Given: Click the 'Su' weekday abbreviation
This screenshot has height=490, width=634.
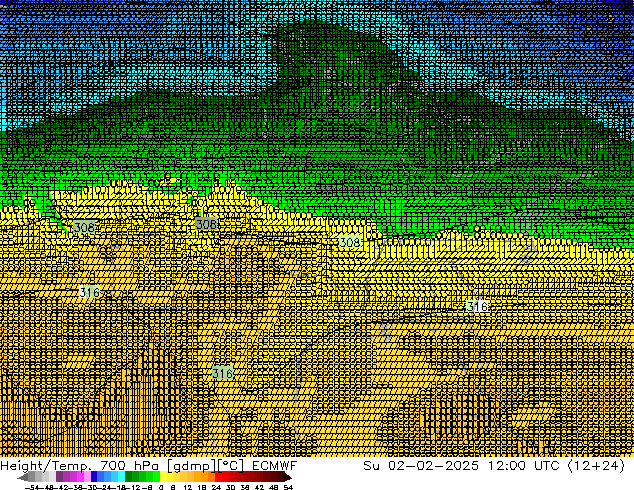Looking at the screenshot, I should coord(371,465).
